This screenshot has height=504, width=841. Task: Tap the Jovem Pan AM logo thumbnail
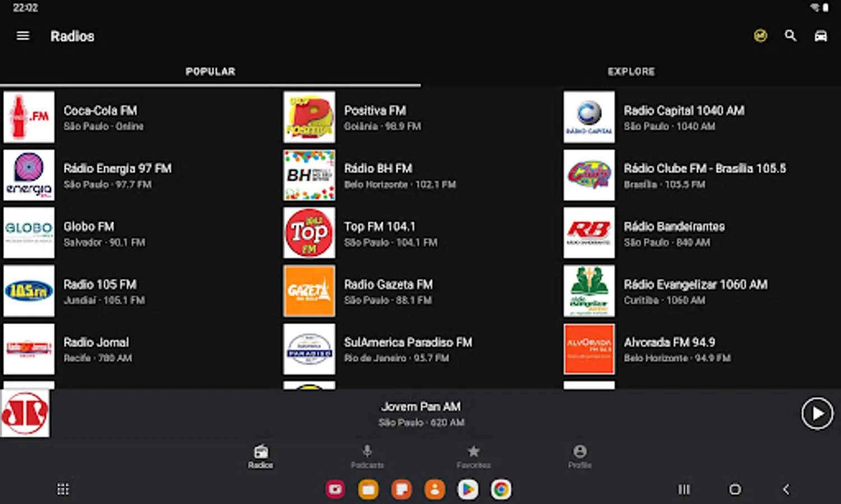(25, 414)
